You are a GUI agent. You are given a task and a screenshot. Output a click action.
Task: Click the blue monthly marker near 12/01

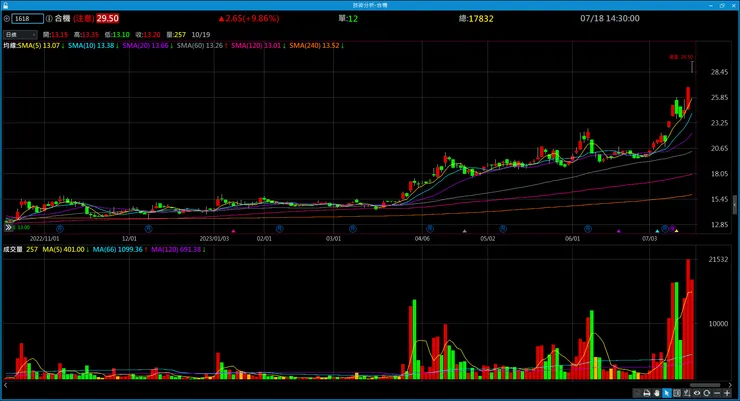pyautogui.click(x=148, y=229)
